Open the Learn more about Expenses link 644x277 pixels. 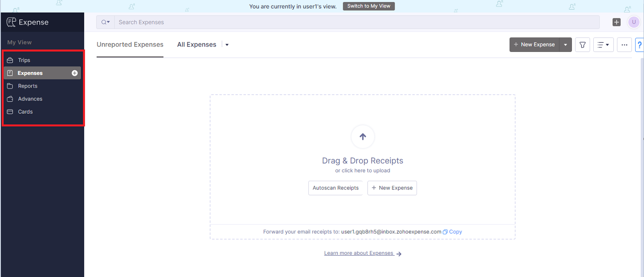(x=363, y=253)
